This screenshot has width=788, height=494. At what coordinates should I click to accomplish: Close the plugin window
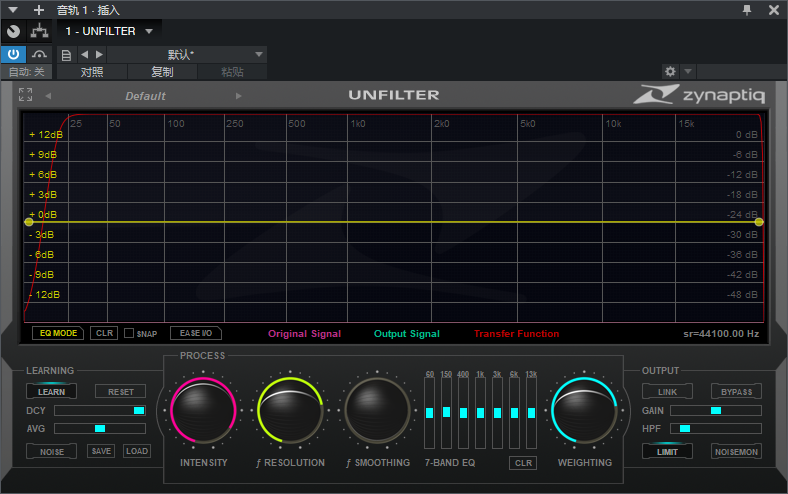[774, 10]
